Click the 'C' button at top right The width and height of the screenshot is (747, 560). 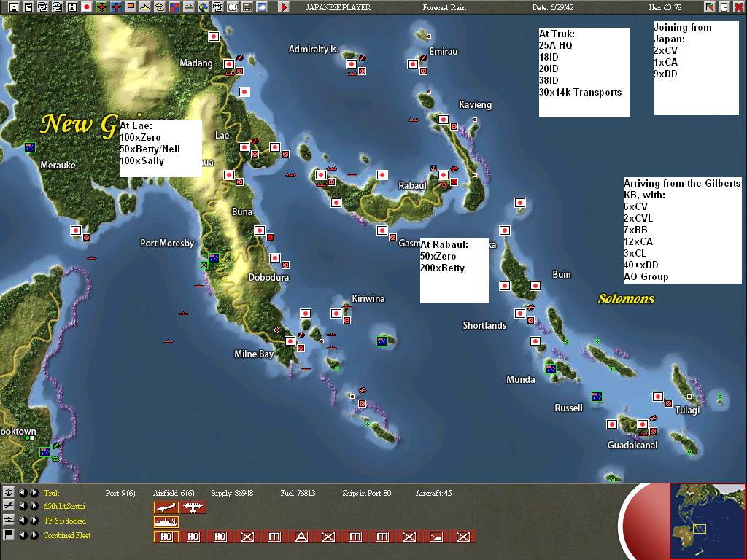click(x=724, y=7)
